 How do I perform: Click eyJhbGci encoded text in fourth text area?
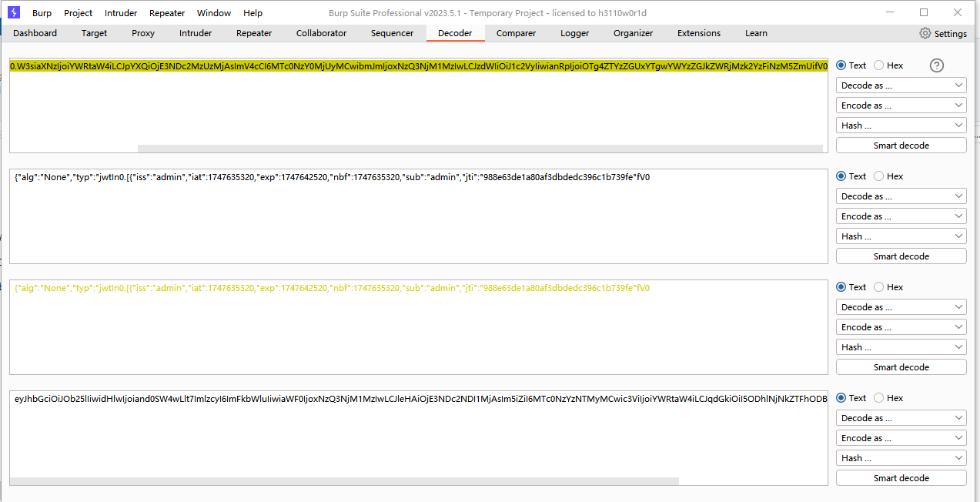421,399
